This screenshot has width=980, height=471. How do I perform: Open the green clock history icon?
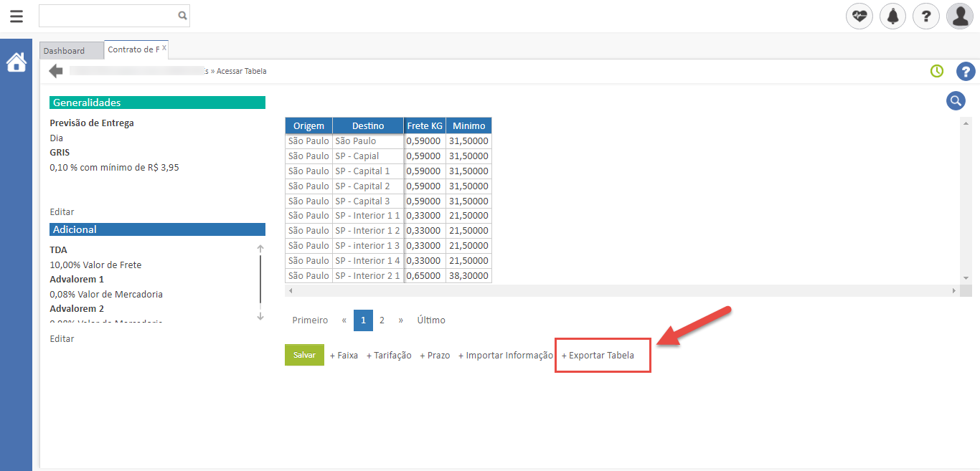[936, 71]
